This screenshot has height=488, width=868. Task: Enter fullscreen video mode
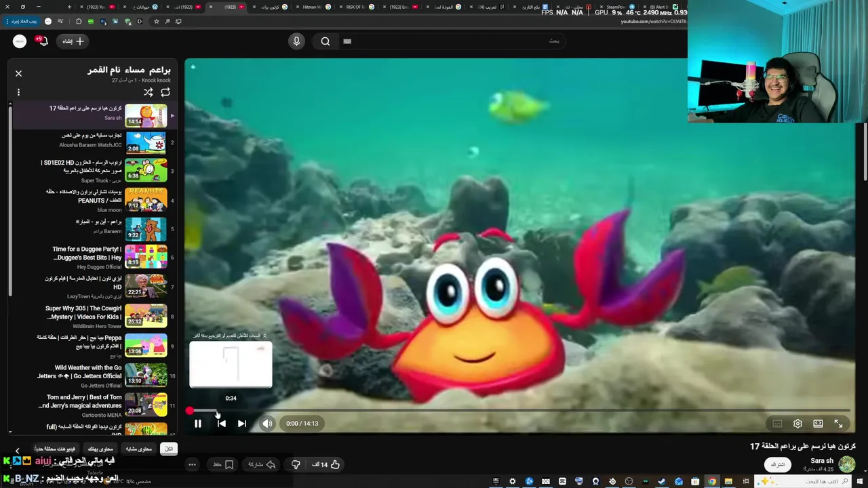point(838,424)
